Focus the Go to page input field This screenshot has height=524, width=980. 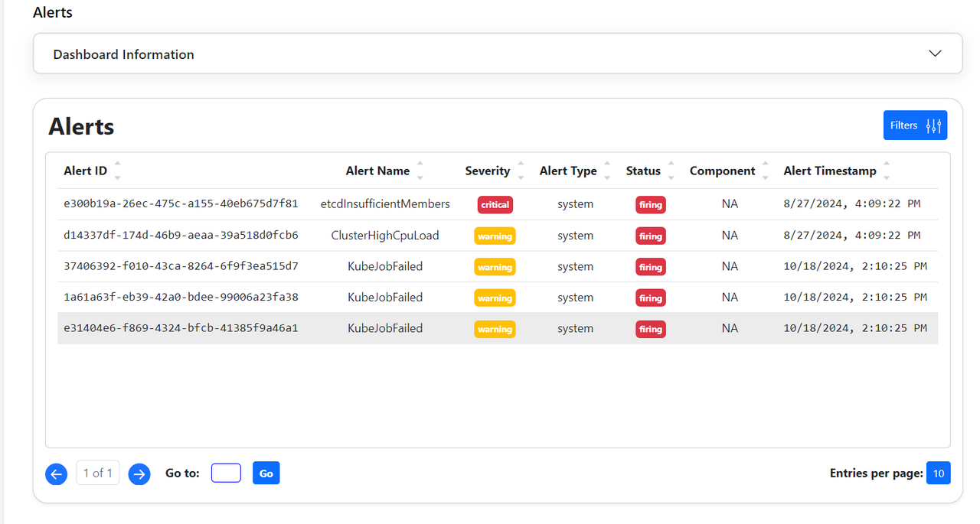[226, 473]
